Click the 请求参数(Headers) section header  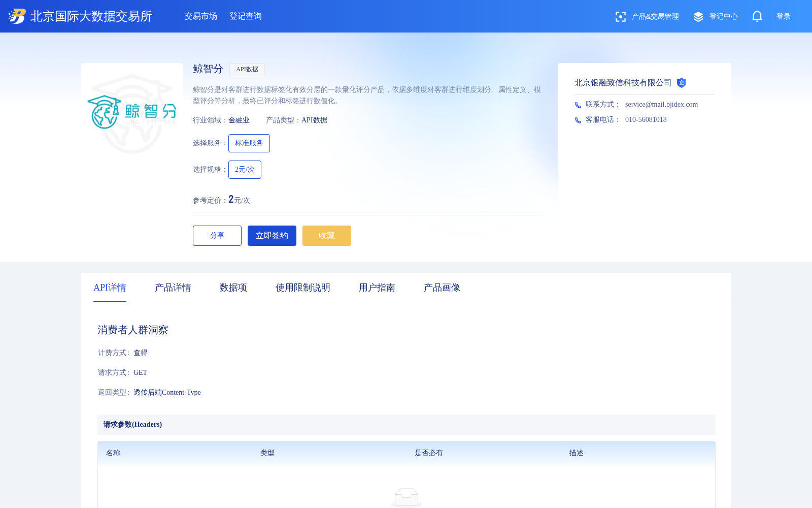[x=407, y=425]
